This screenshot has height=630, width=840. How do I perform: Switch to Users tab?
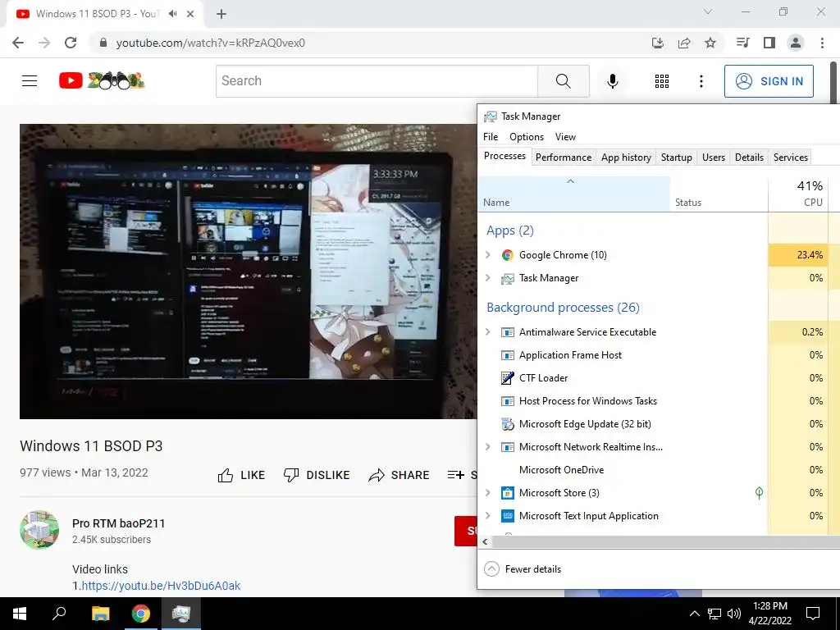pyautogui.click(x=714, y=157)
